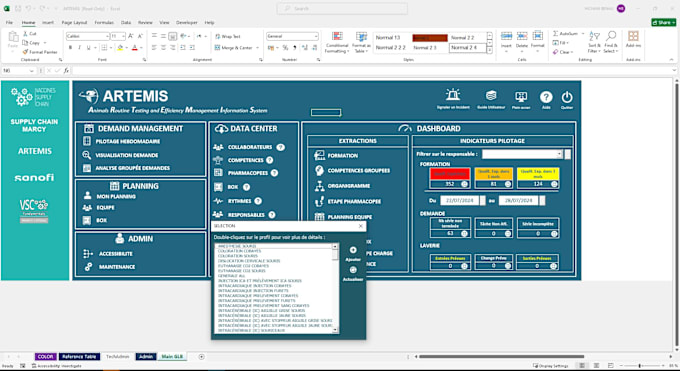Click the Format Painter brush icon
Screen dimensions: 680x371
25,52
